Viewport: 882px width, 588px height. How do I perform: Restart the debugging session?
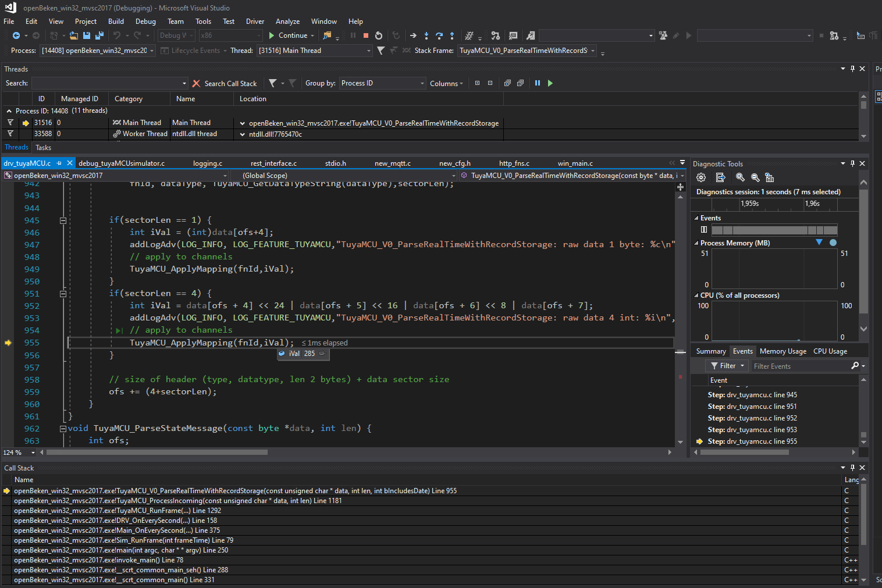click(x=379, y=35)
